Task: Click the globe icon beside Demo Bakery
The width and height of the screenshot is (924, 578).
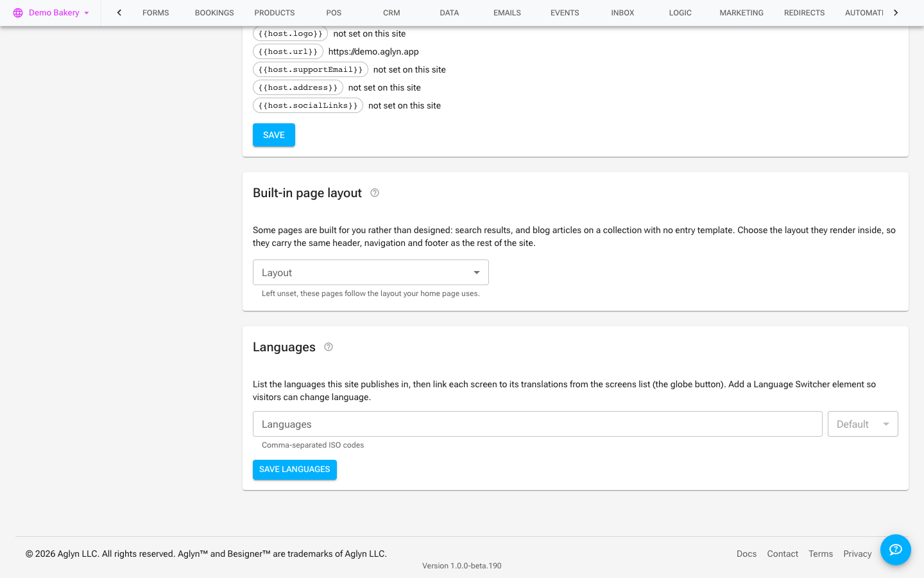Action: 18,13
